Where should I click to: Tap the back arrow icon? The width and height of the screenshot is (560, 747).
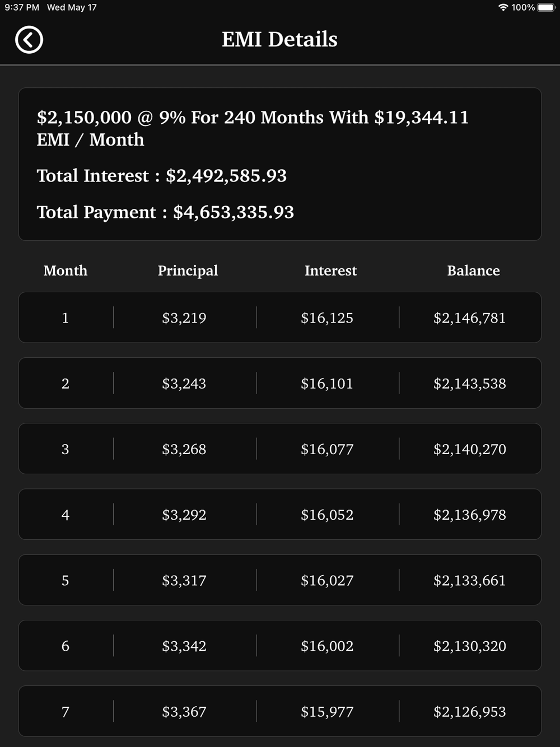[29, 40]
